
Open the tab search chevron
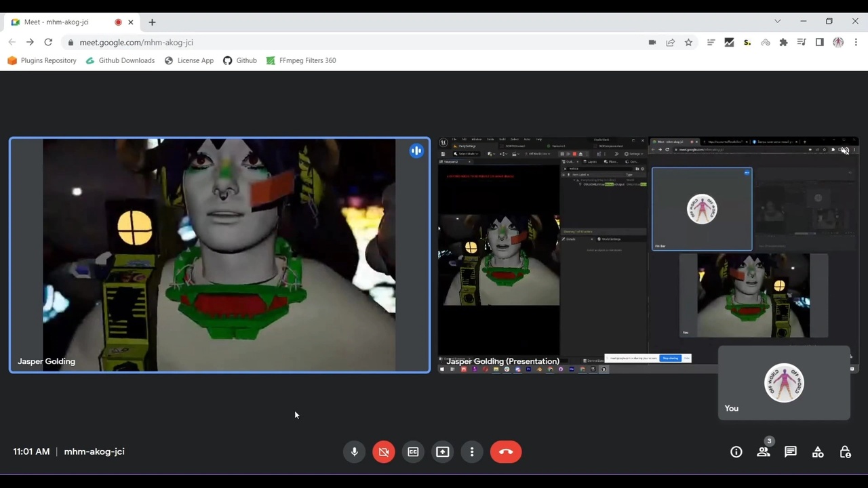778,21
